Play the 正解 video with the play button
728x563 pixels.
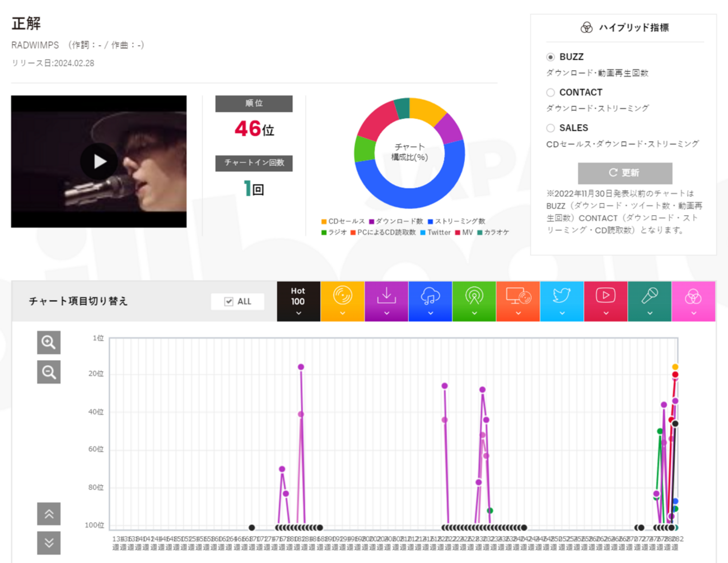pos(99,161)
